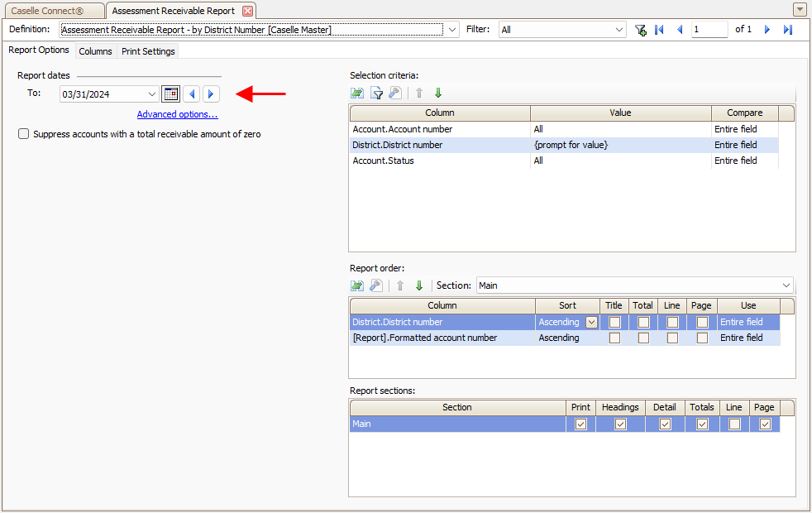This screenshot has height=513, width=812.
Task: Navigate to the last definition using last-page arrows
Action: click(x=786, y=29)
